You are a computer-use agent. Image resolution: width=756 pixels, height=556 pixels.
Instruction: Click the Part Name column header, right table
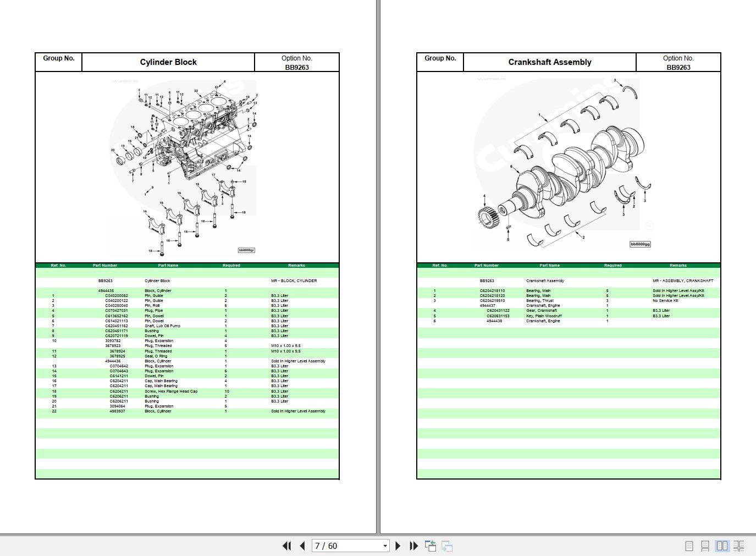(x=549, y=266)
